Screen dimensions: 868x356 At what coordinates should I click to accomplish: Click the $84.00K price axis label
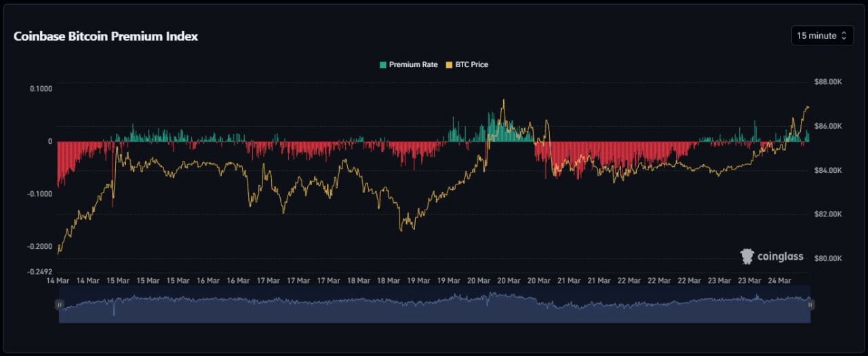(x=828, y=170)
